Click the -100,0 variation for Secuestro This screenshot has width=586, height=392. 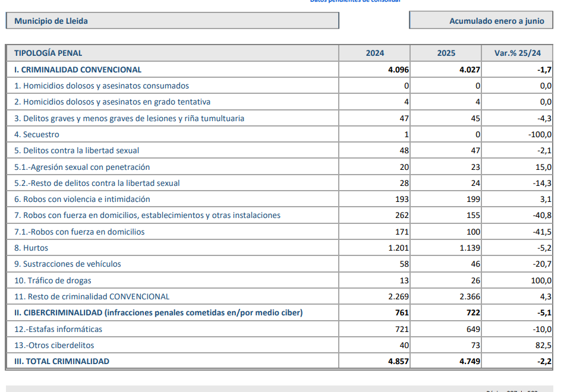point(540,134)
